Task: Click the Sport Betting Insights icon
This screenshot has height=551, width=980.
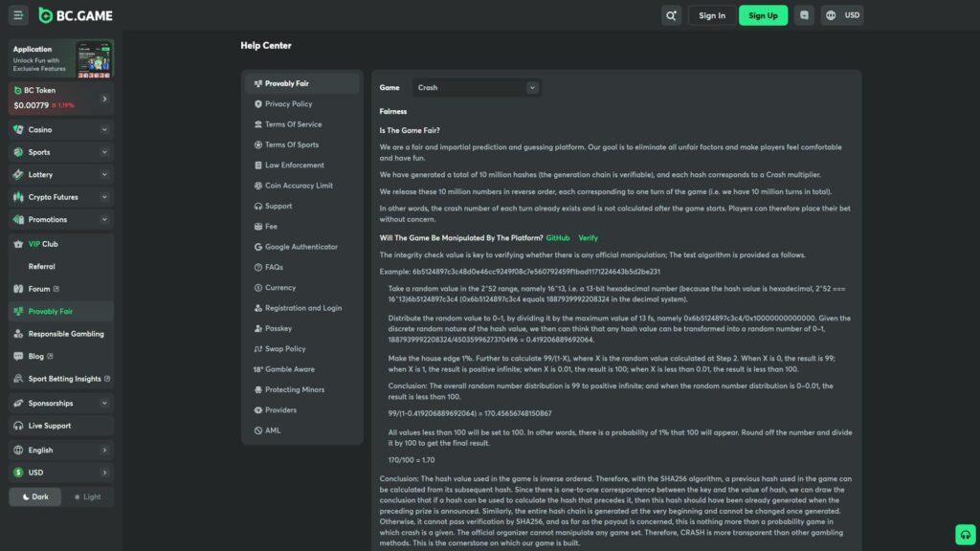Action: (18, 379)
